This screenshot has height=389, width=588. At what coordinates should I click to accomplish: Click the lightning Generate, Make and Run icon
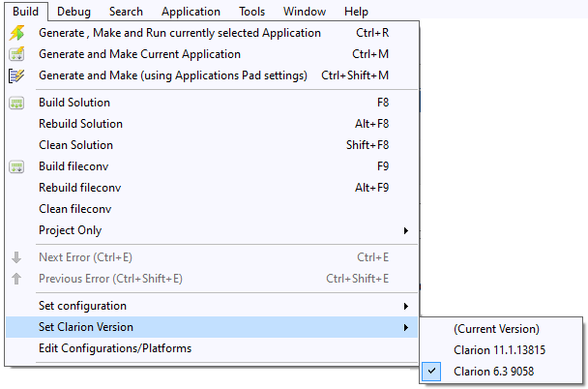[16, 33]
